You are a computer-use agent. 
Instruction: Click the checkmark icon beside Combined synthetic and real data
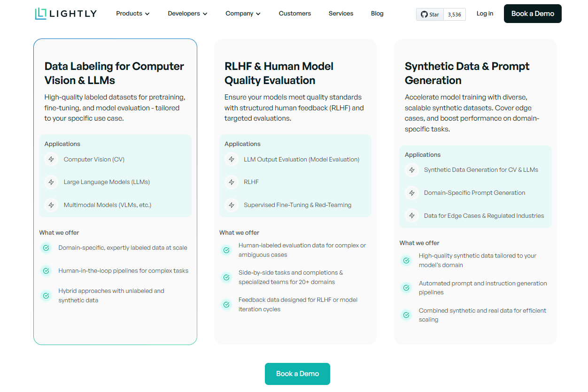tap(406, 315)
